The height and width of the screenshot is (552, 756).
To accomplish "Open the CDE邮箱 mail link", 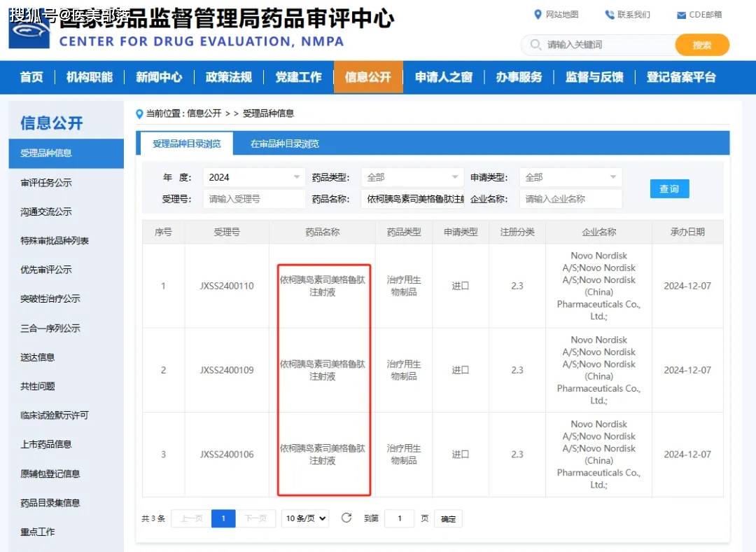I will pyautogui.click(x=706, y=15).
